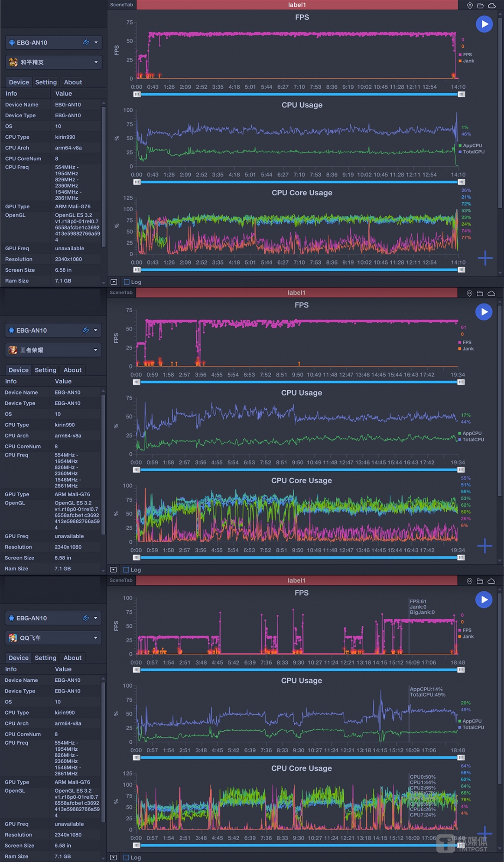Click the left handle of top FPS range slider

[x=137, y=94]
